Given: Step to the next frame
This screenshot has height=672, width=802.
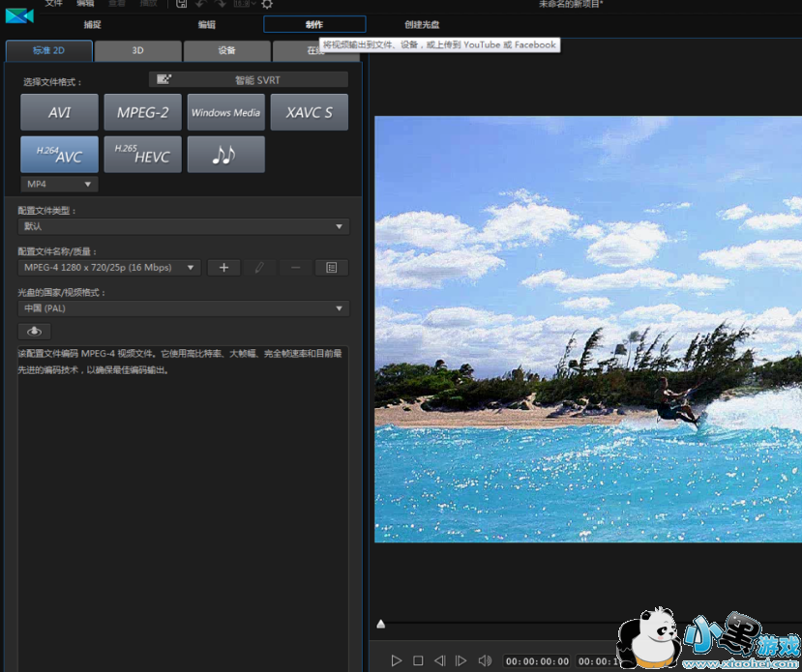Looking at the screenshot, I should click(461, 660).
